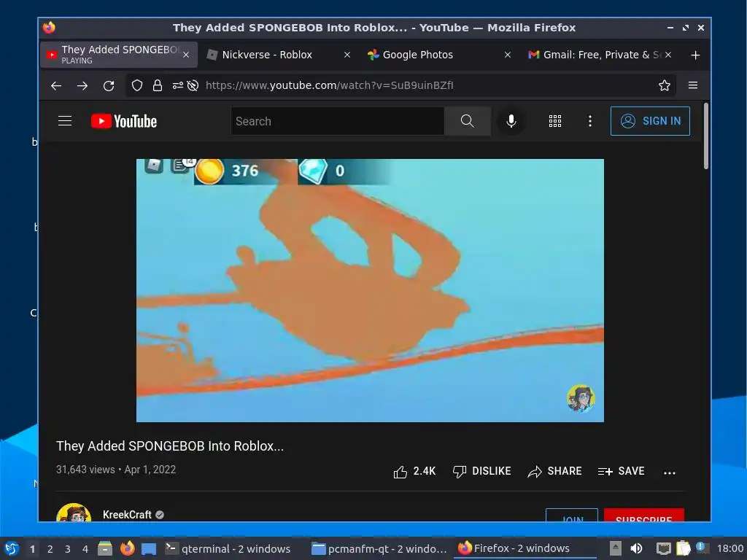747x560 pixels.
Task: Open YouTube guide hamburger menu
Action: pos(65,121)
